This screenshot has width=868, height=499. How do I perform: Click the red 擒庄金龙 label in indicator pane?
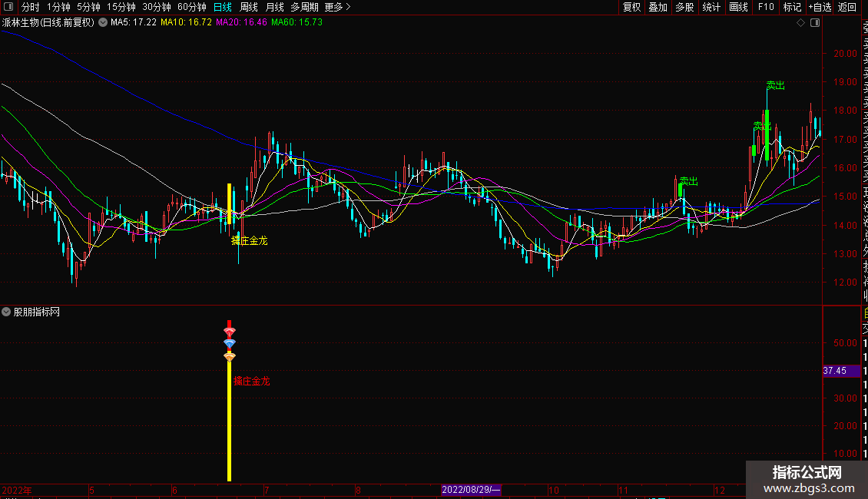(x=251, y=382)
